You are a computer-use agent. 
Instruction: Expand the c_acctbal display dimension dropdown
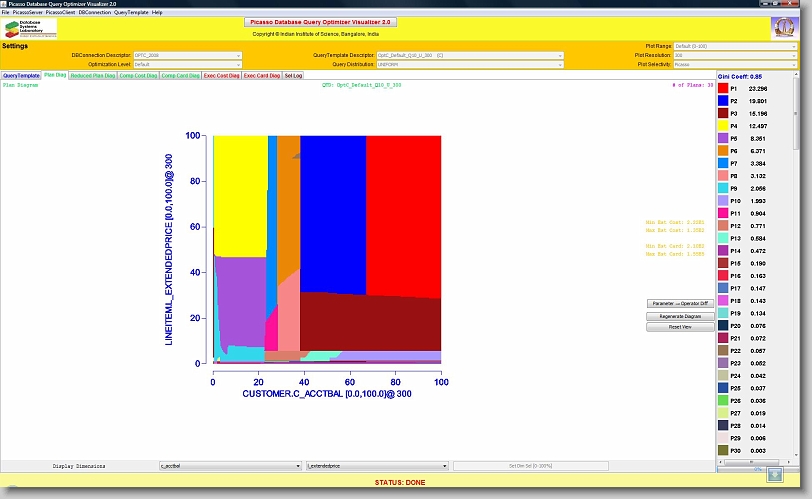tap(229, 466)
